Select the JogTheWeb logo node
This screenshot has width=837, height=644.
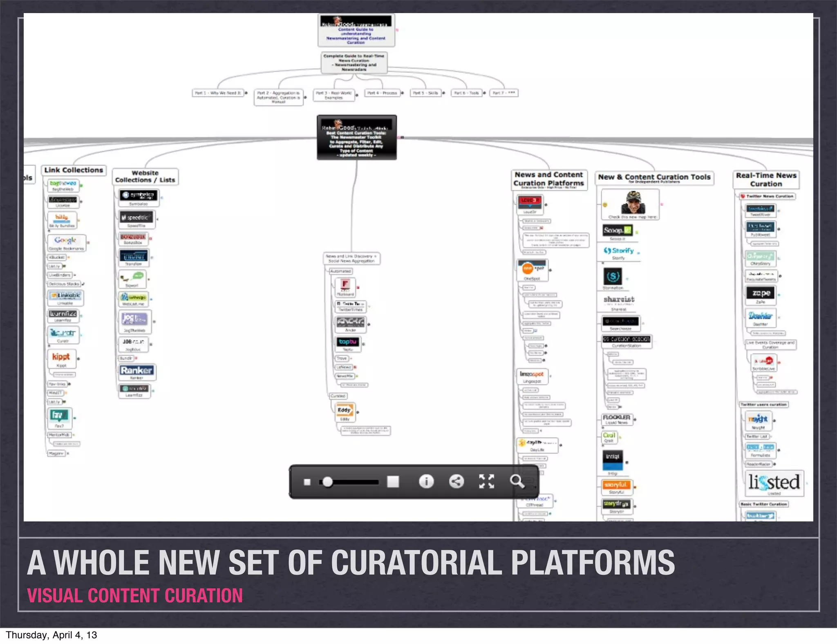(x=135, y=322)
